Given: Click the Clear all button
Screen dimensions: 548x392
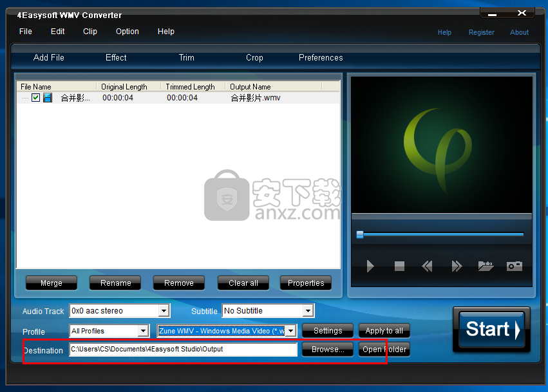Looking at the screenshot, I should click(x=243, y=283).
